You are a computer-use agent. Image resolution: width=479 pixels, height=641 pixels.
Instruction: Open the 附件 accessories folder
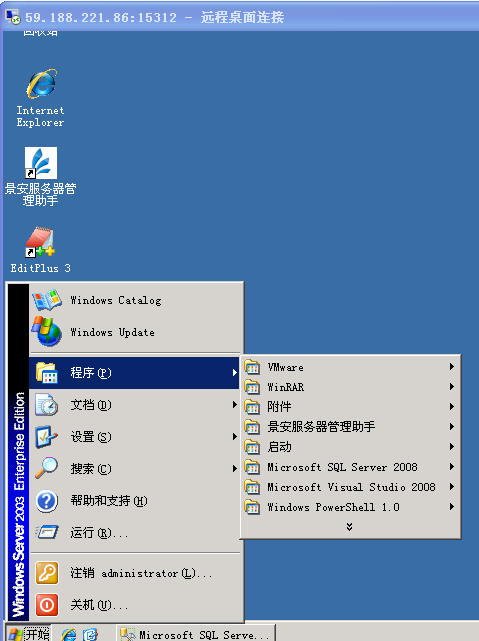point(350,407)
